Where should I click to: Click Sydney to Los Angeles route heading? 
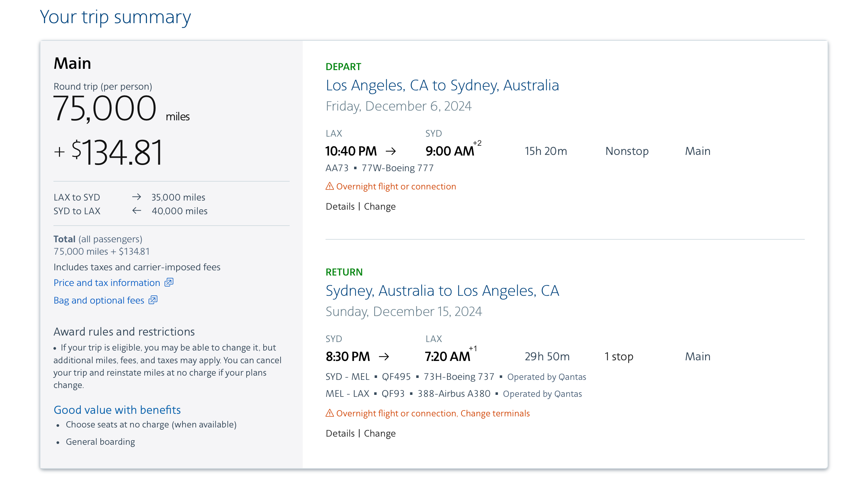[442, 291]
